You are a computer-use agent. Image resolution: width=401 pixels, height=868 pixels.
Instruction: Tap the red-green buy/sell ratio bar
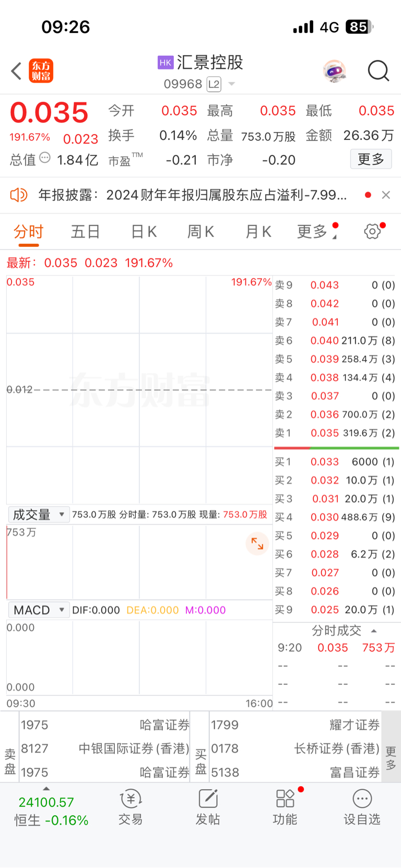(336, 448)
